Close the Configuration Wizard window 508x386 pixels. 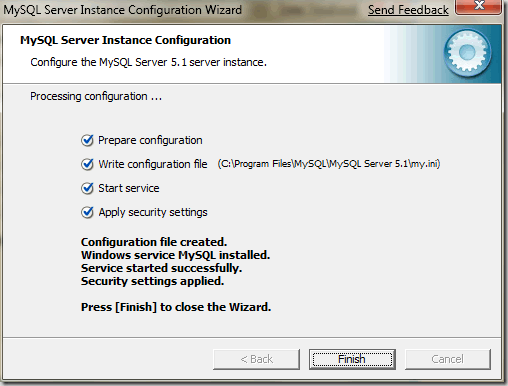click(479, 6)
